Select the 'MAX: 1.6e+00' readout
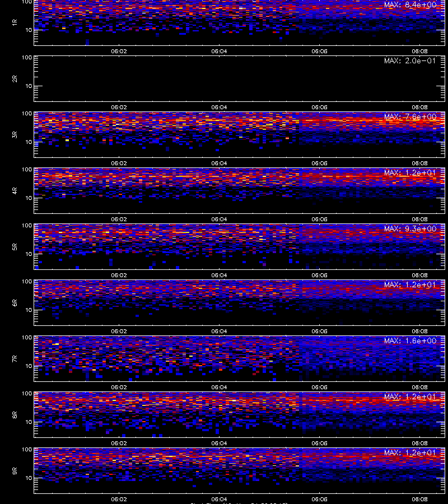 (410, 340)
